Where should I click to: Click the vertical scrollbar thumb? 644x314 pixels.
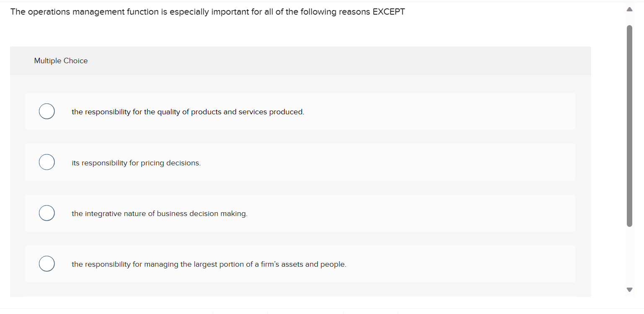629,126
